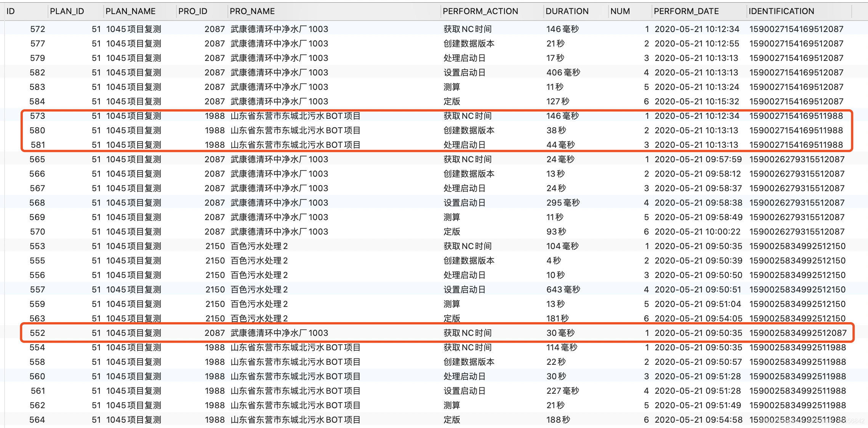This screenshot has width=868, height=428.
Task: Select the row with ID 573
Action: coord(37,116)
